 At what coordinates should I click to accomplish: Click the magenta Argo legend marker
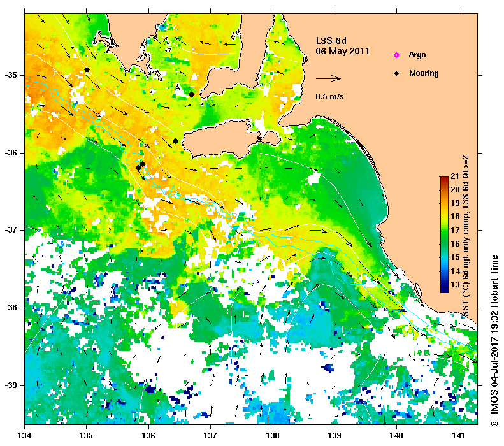tap(397, 55)
